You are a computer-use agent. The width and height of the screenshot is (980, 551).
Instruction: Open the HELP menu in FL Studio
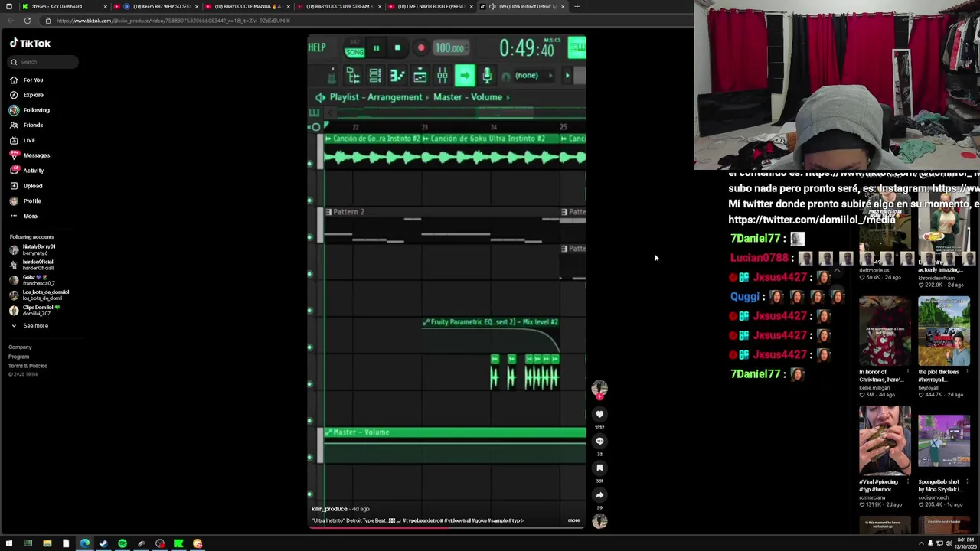coord(317,47)
